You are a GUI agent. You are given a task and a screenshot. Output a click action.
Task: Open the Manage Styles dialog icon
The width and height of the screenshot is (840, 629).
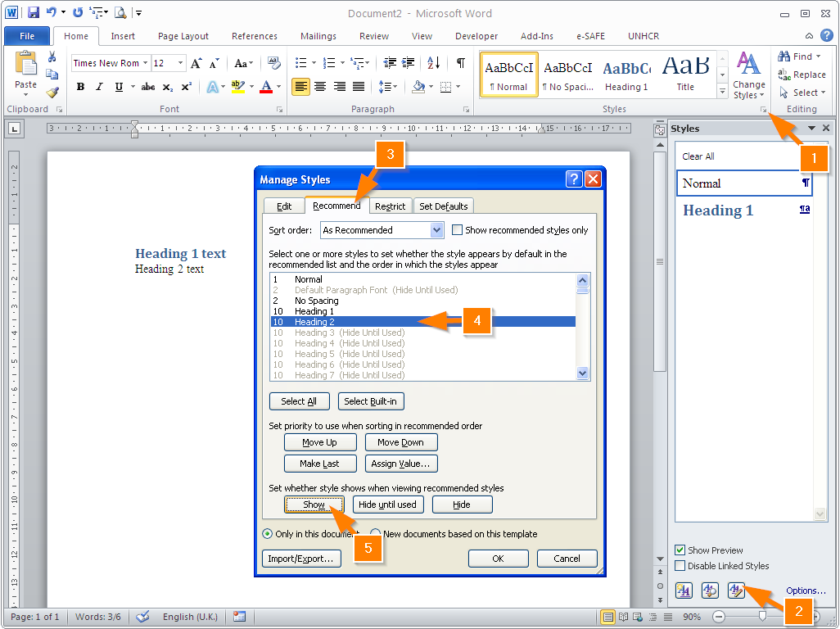[735, 591]
